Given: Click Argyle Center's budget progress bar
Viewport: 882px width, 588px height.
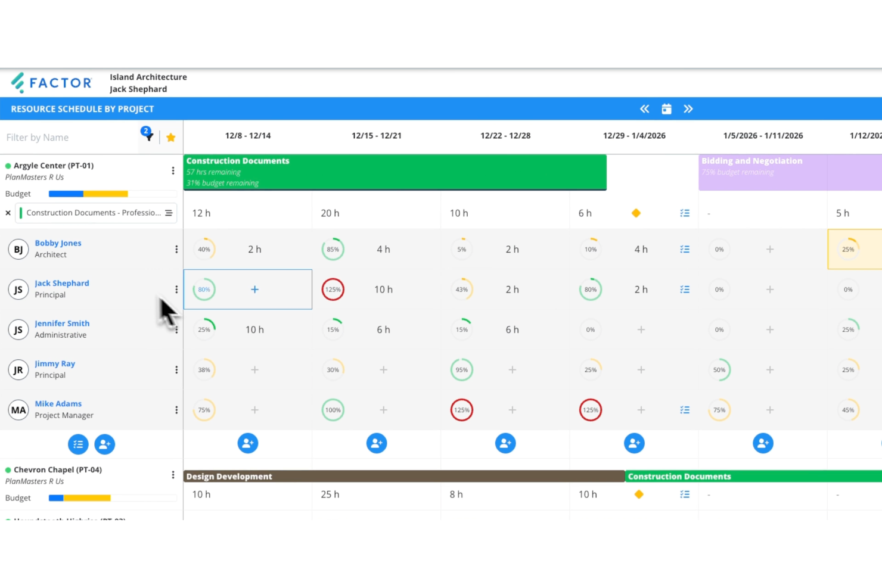Looking at the screenshot, I should pyautogui.click(x=88, y=194).
